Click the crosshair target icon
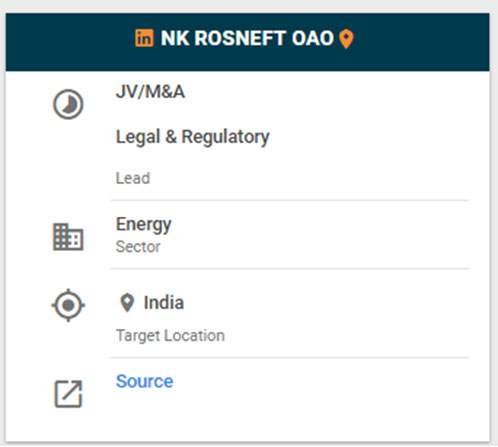Screen dimensions: 498x447 click(x=68, y=305)
